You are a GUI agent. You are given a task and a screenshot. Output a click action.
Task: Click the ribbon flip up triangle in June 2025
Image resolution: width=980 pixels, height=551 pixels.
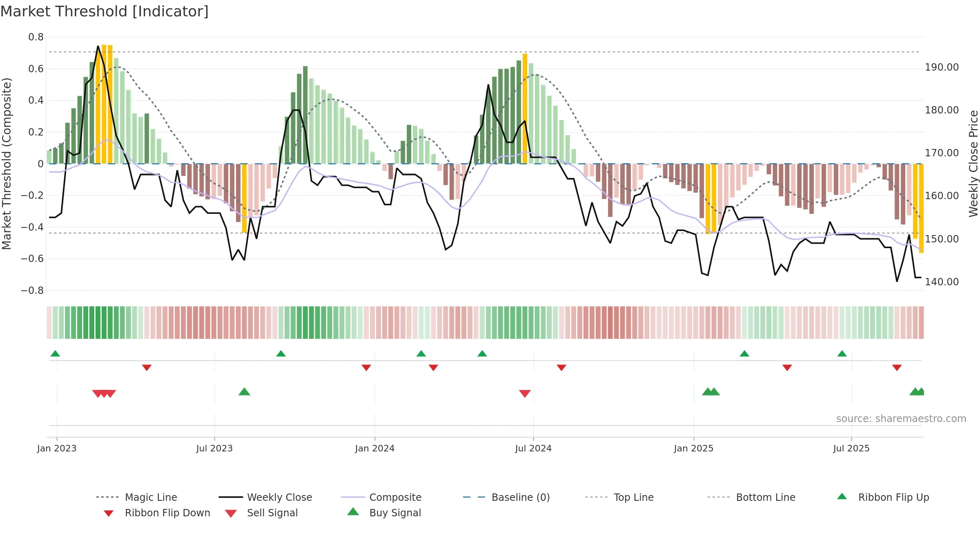842,353
